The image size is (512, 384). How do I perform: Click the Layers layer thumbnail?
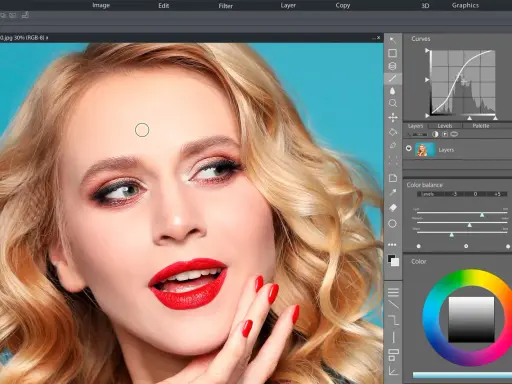(425, 149)
